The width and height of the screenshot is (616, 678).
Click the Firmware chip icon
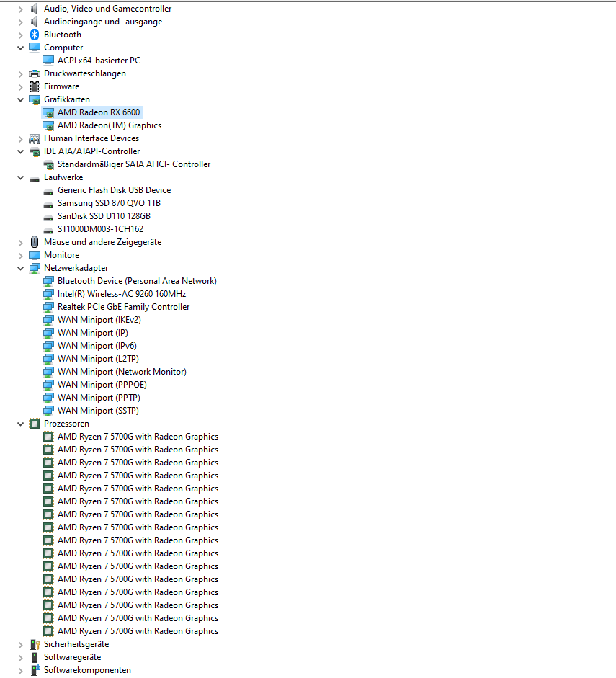(x=35, y=86)
